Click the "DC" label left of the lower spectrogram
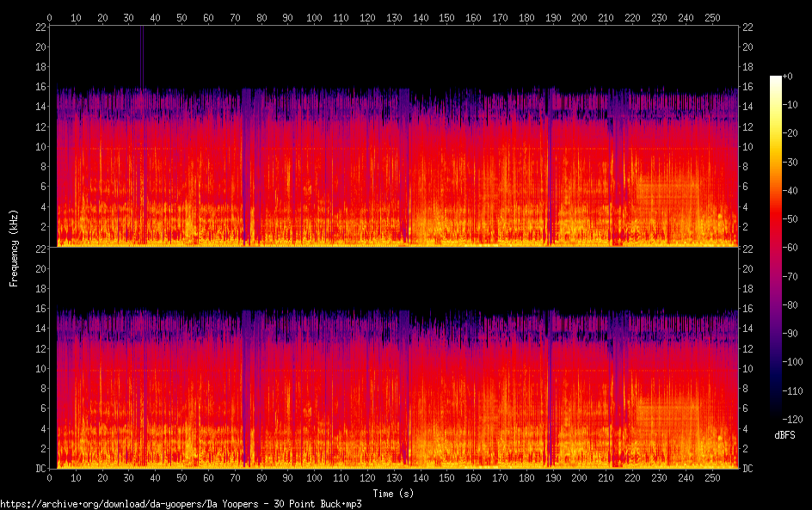 point(39,469)
